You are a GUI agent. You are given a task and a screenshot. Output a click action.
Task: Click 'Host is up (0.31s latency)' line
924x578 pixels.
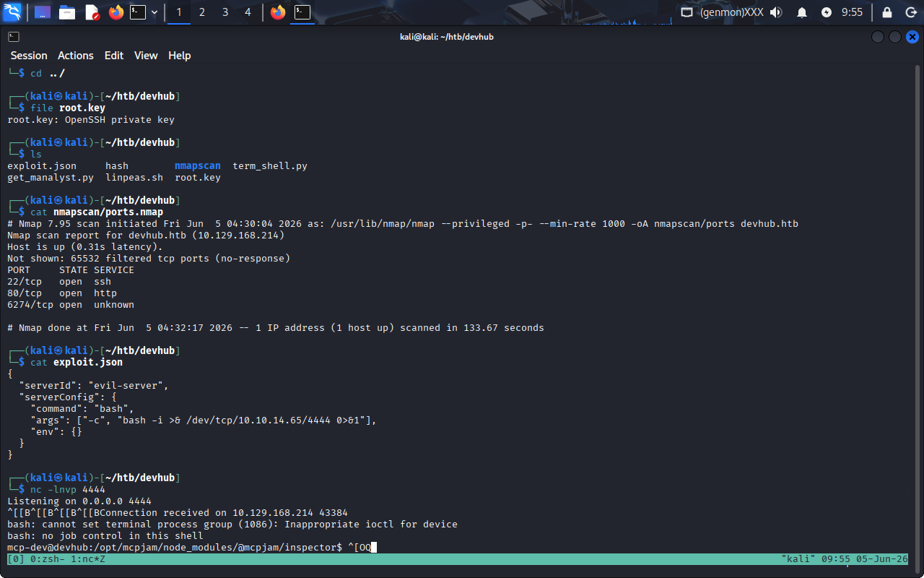85,247
